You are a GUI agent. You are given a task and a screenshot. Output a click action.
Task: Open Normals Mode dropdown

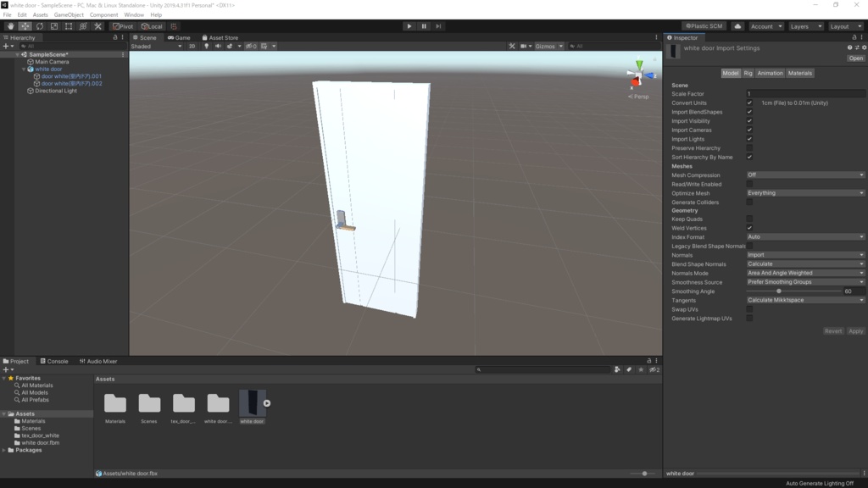tap(805, 273)
